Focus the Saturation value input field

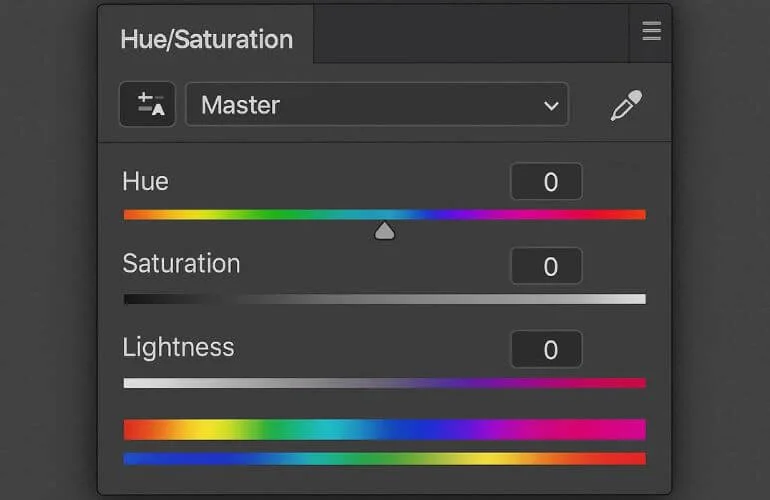[x=546, y=266]
